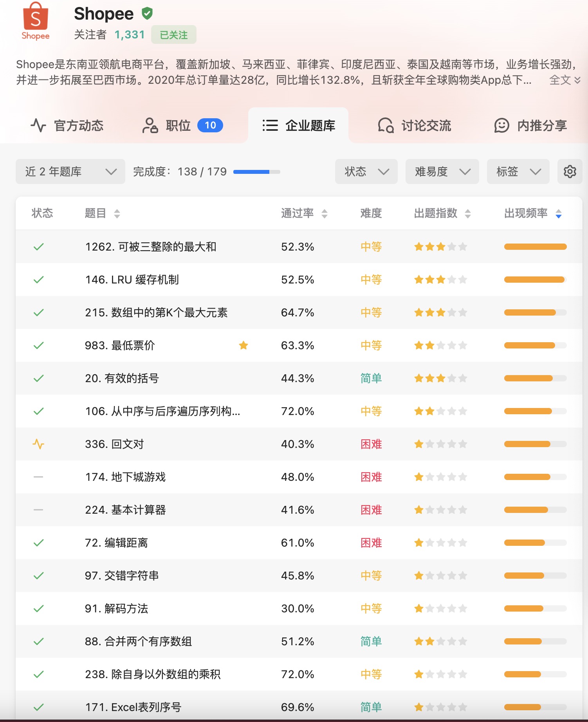Click the completed checkmark for 1262. 可被三整除的最大和
The width and height of the screenshot is (588, 722).
(x=38, y=247)
